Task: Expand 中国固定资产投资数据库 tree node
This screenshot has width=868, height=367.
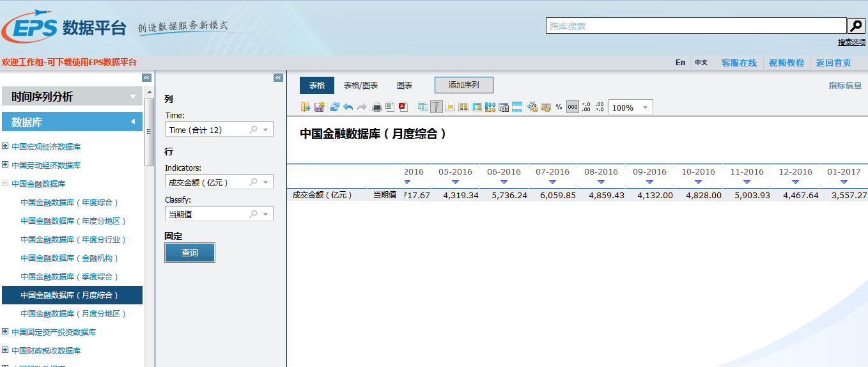Action: click(x=5, y=332)
